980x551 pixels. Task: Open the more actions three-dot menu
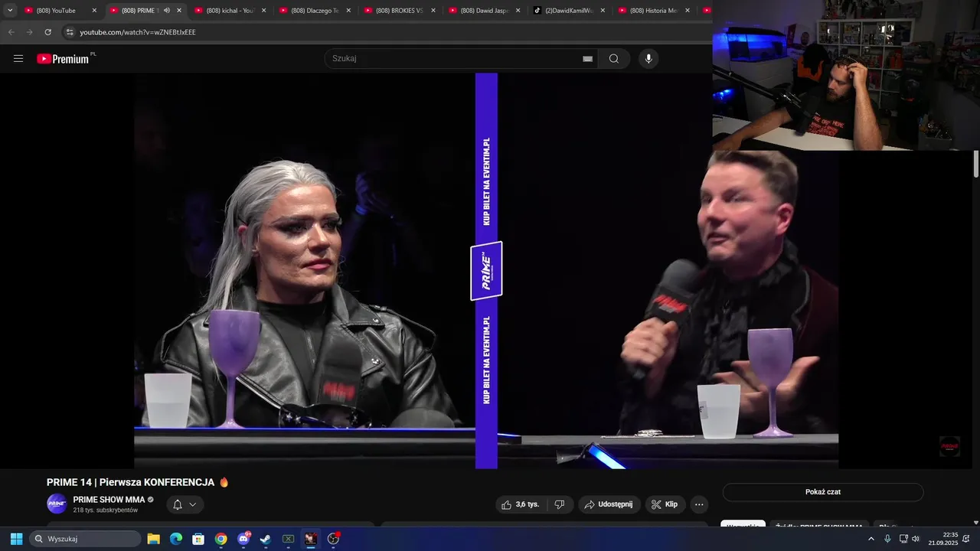click(698, 504)
